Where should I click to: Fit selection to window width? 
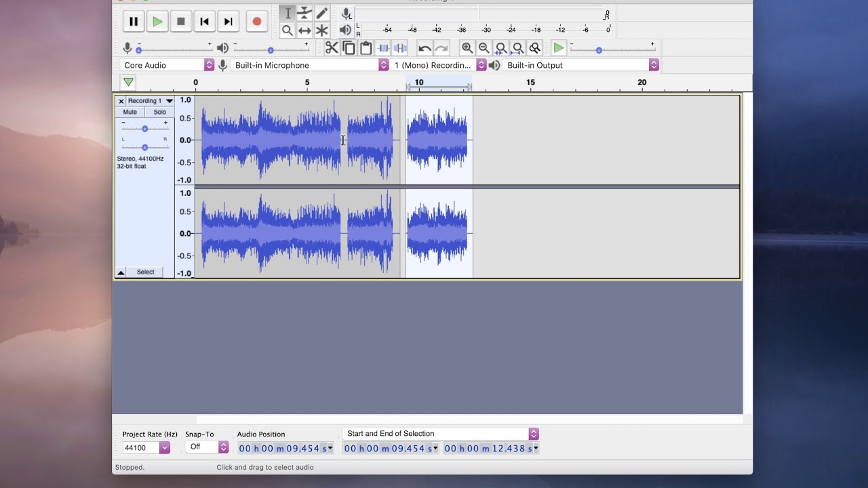point(501,48)
